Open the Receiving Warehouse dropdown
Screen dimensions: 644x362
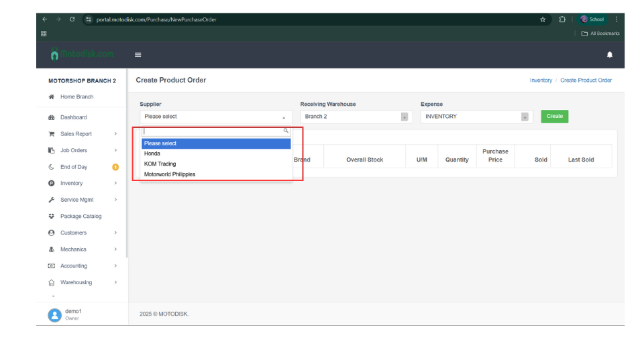click(x=354, y=117)
